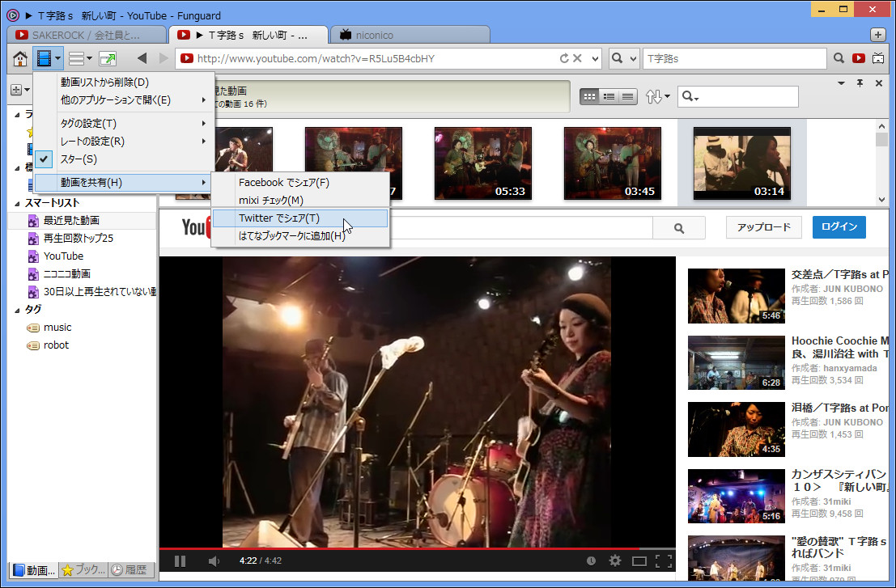Open タグの設定(T) submenu

coord(123,123)
